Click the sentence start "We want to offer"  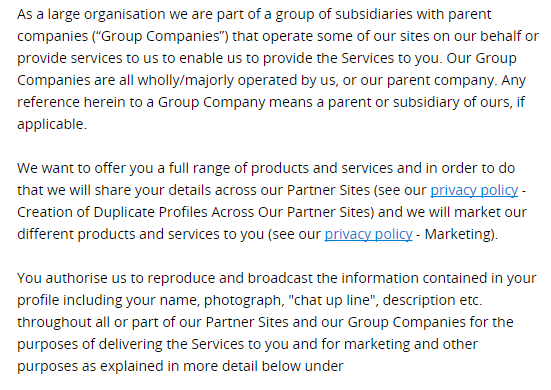(70, 168)
